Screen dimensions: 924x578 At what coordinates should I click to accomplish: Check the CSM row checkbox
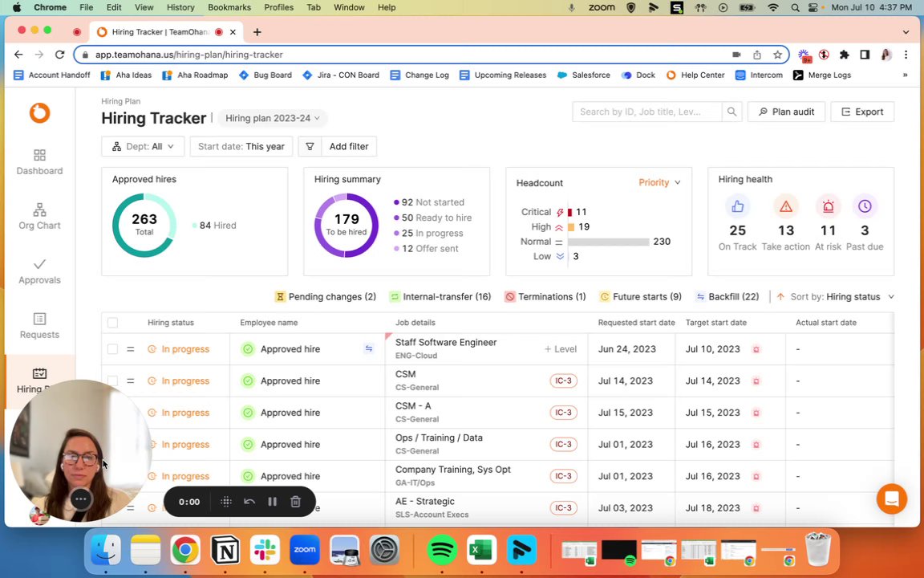(x=112, y=381)
